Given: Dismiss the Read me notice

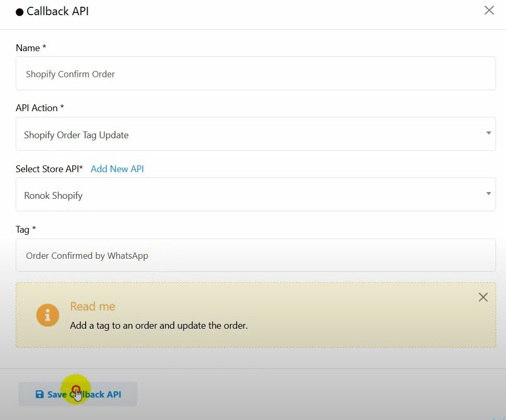Looking at the screenshot, I should 483,297.
